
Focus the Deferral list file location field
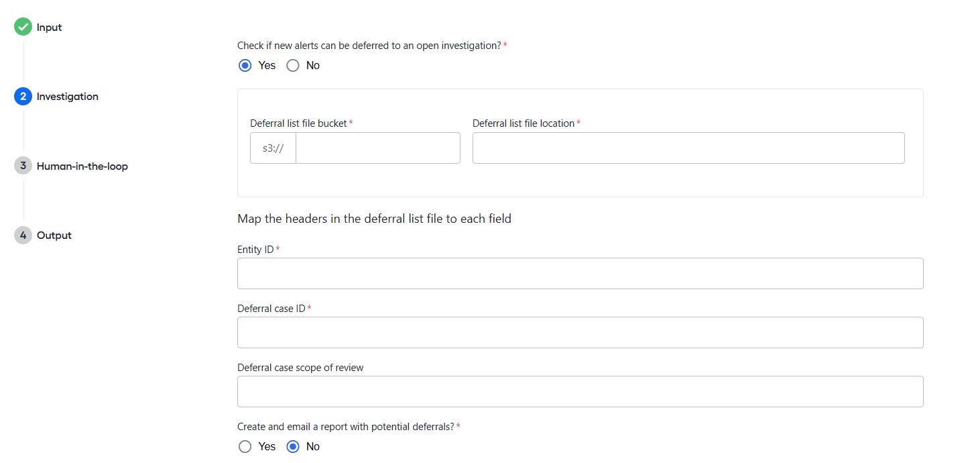(x=688, y=148)
